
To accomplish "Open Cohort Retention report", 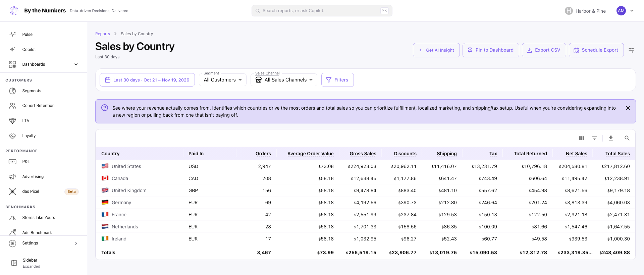I will tap(44, 106).
